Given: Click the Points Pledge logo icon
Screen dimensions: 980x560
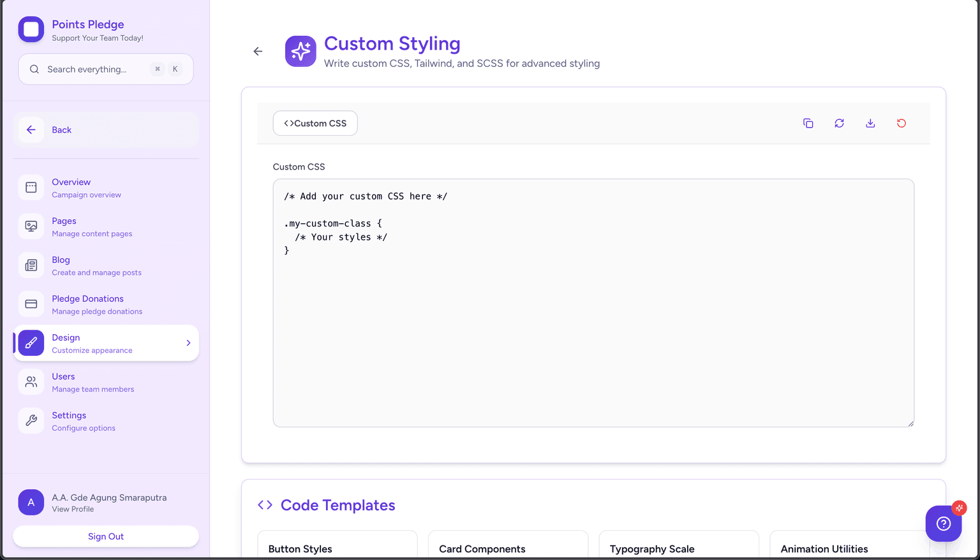Looking at the screenshot, I should point(31,29).
